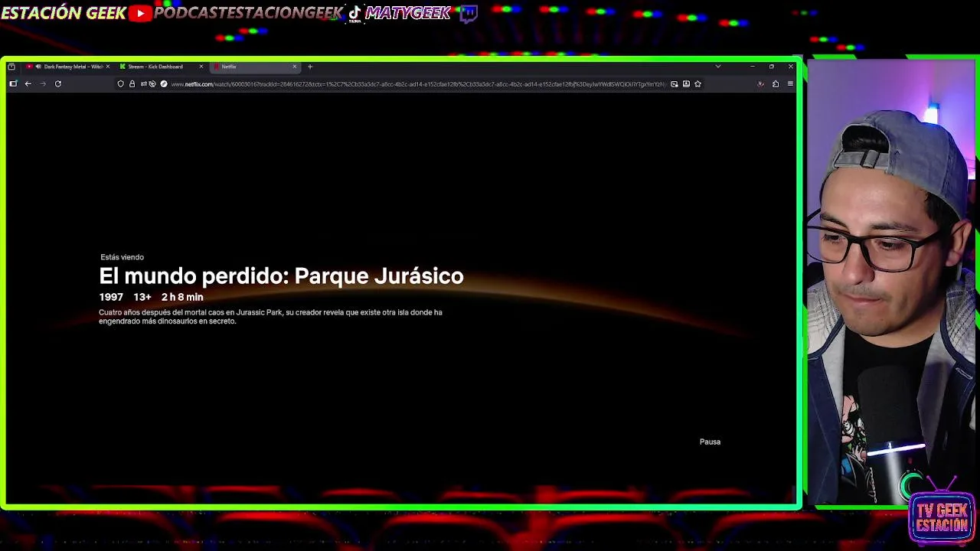The image size is (980, 551).
Task: Click the YouTube logo in the overlay banner
Action: point(140,13)
